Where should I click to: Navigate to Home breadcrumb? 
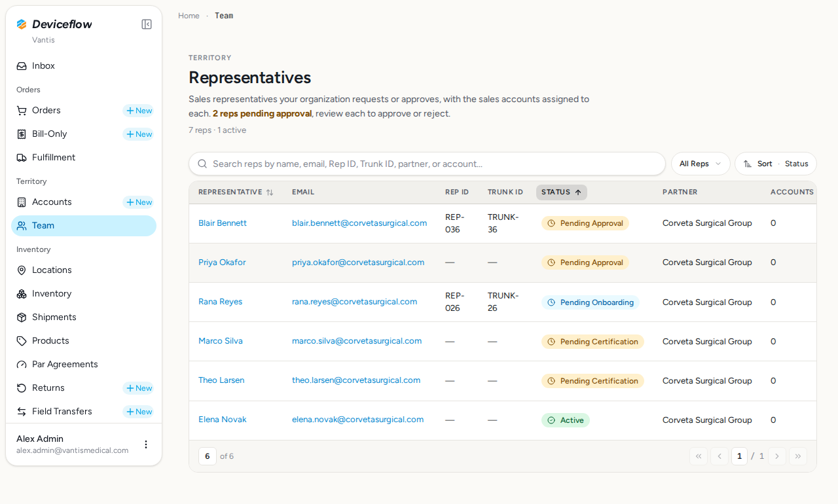(x=189, y=16)
